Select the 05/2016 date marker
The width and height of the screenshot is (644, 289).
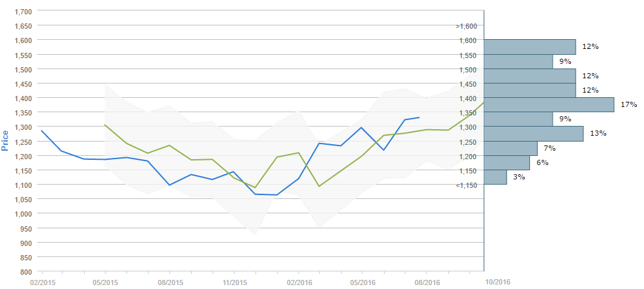coord(362,282)
